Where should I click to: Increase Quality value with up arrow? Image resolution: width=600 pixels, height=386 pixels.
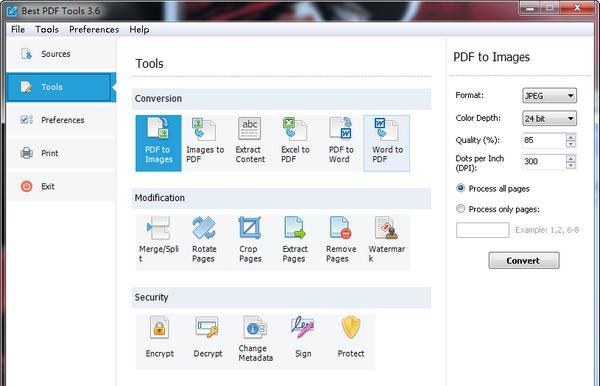point(571,137)
